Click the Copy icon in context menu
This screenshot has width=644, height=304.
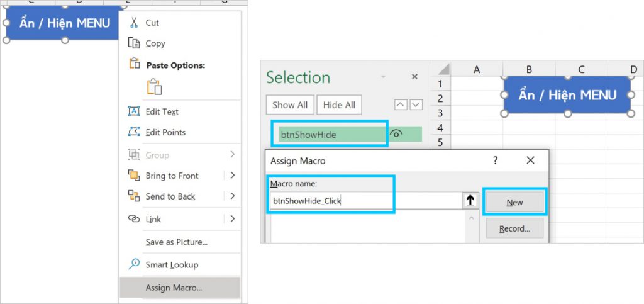[133, 43]
